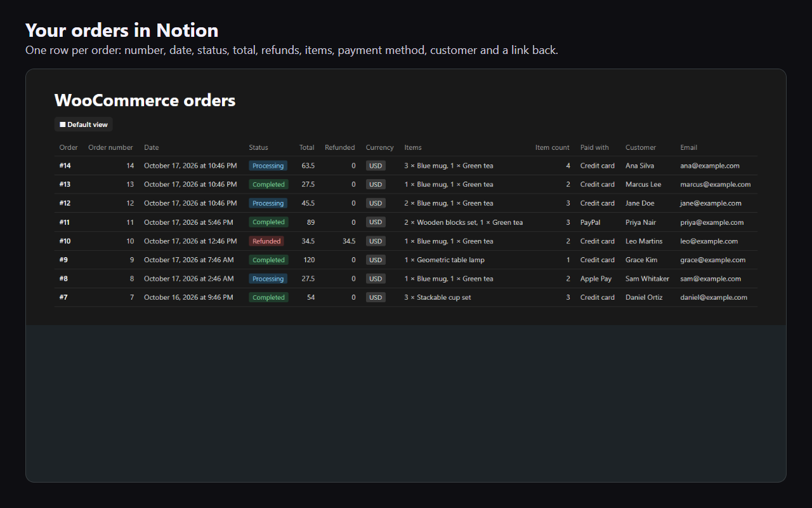The height and width of the screenshot is (508, 812).
Task: Click customer name Sam Whitaker
Action: click(x=647, y=279)
